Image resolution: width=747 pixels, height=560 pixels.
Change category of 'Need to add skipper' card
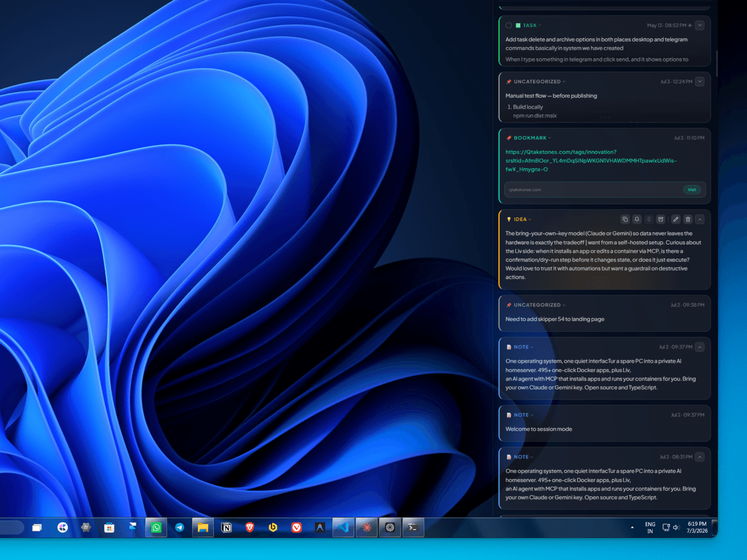coord(536,305)
